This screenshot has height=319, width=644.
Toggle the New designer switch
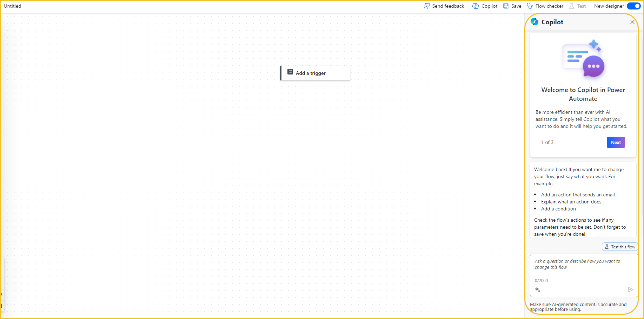coord(633,6)
